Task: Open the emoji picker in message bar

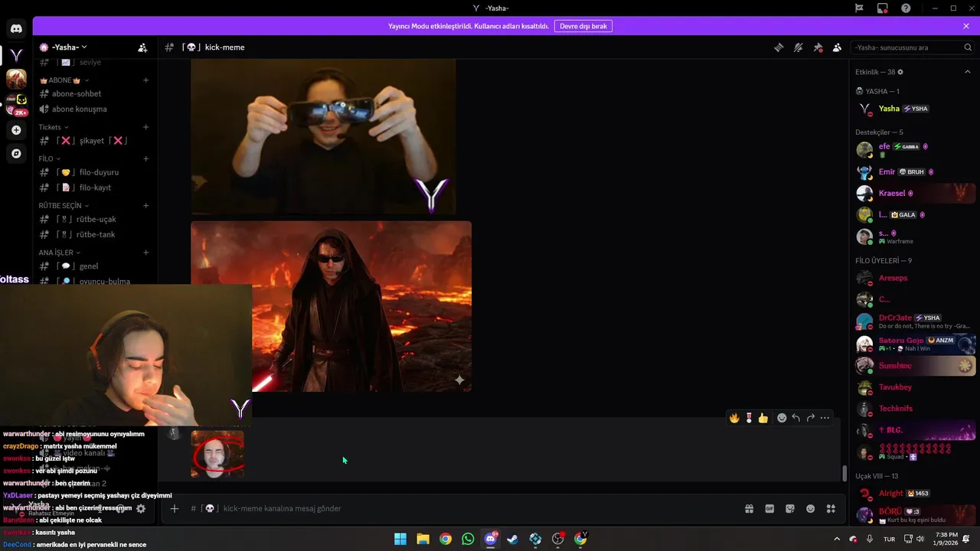Action: click(810, 509)
